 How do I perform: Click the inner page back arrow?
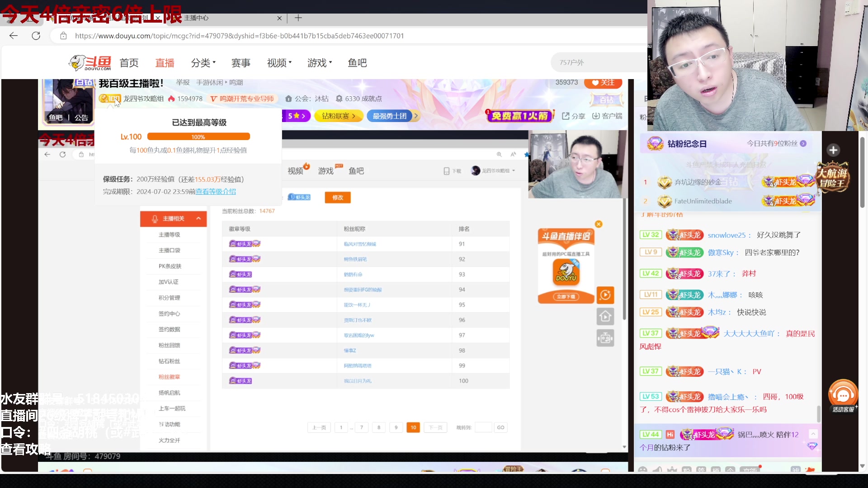coord(47,155)
